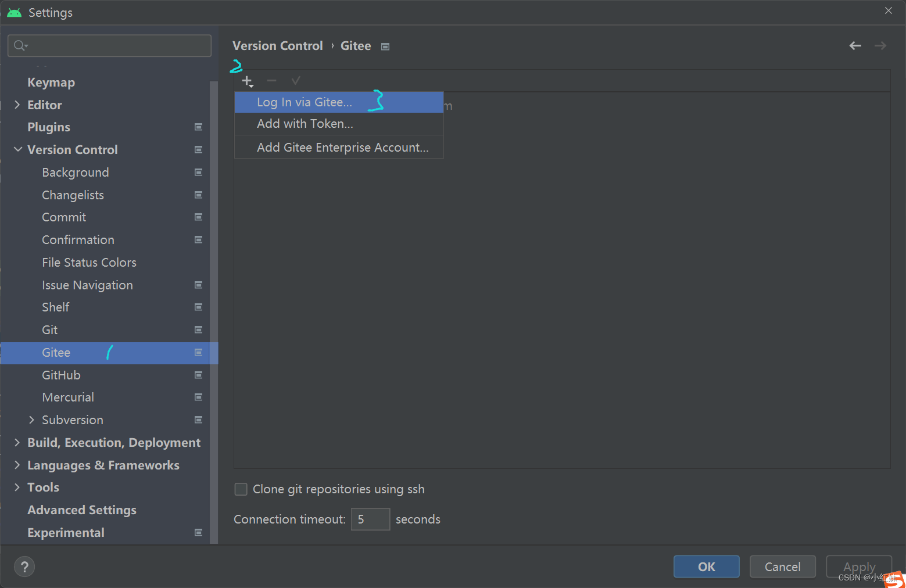Select Background under Version Control
The width and height of the screenshot is (906, 588).
click(76, 172)
